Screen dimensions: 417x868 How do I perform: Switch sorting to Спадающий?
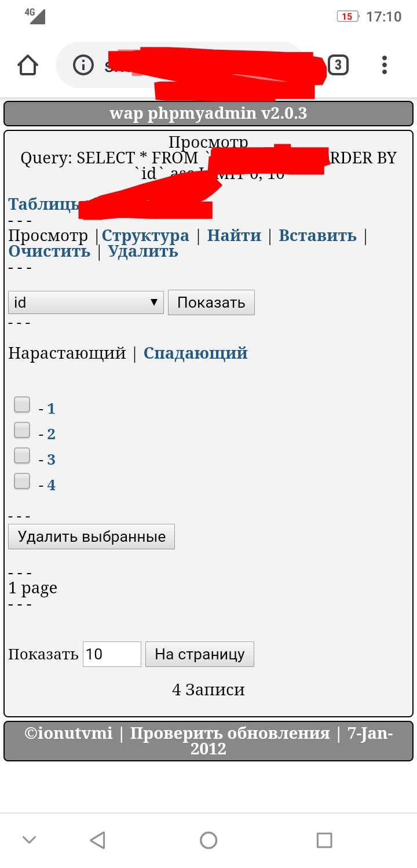195,353
